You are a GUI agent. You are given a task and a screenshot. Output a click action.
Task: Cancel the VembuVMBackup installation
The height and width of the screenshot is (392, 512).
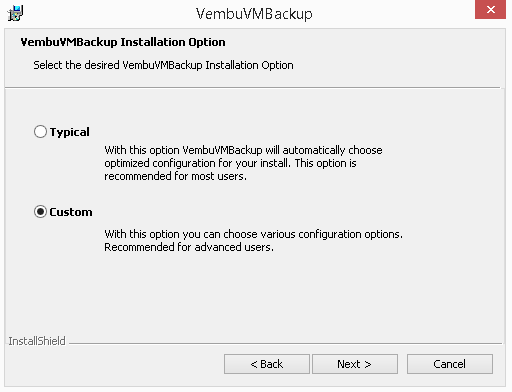click(450, 364)
